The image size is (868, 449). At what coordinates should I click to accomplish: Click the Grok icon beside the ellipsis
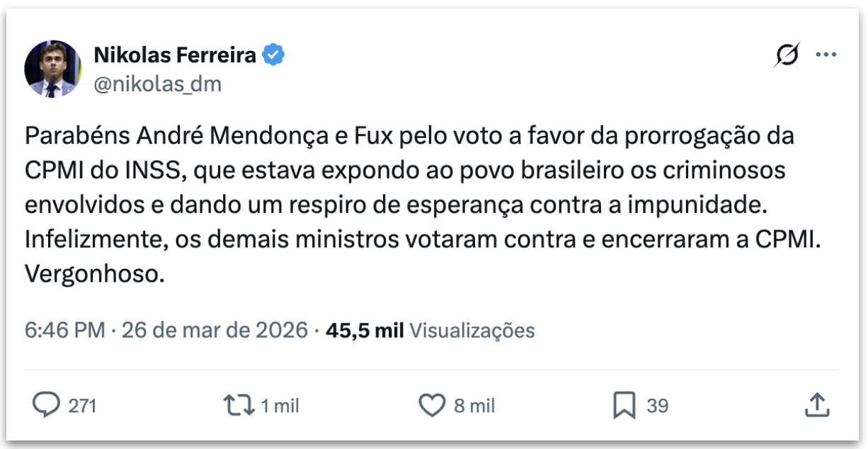click(787, 55)
